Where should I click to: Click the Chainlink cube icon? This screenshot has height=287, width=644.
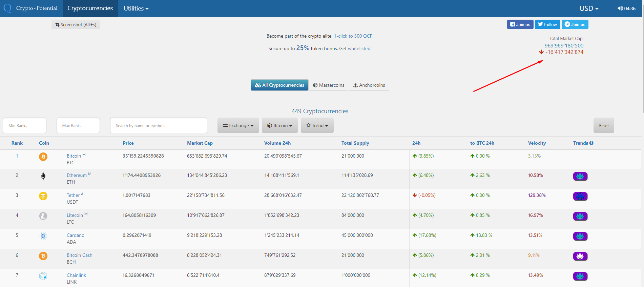(43, 276)
